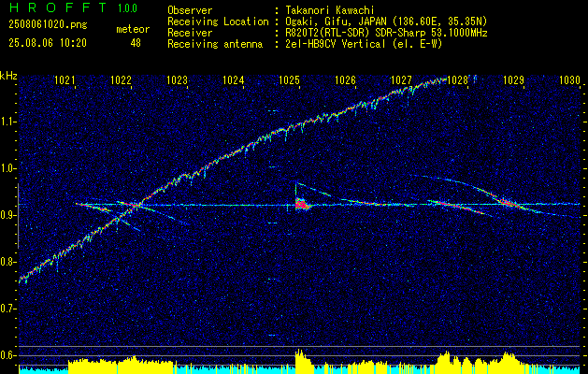Screen dimensions: 588x374
Task: Click the HROFFT program title
Action: pyautogui.click(x=59, y=7)
